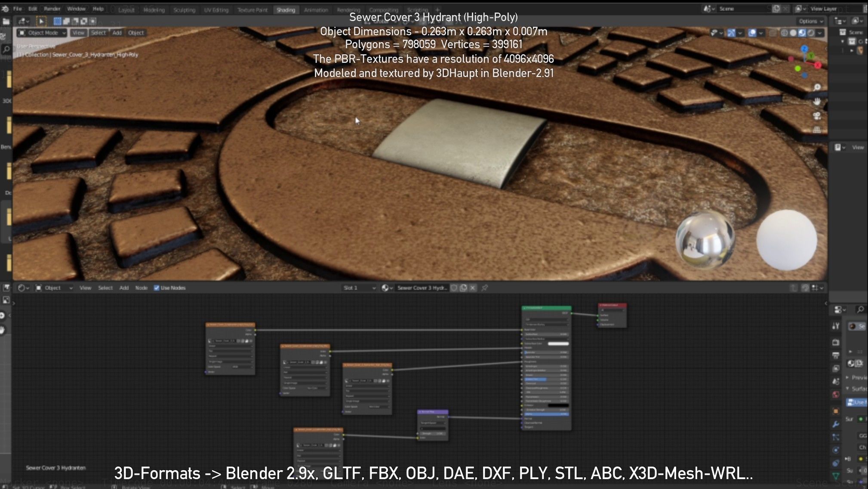The width and height of the screenshot is (868, 489).
Task: Open the Edit menu
Action: point(33,9)
